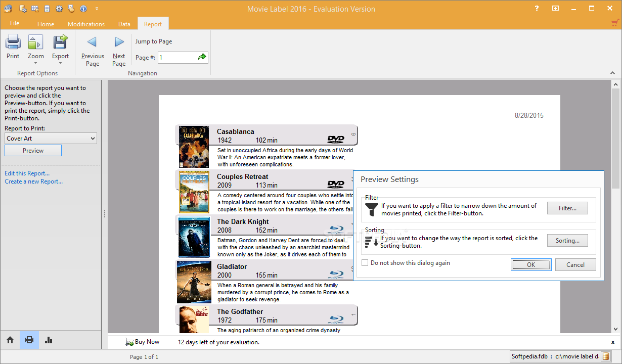
Task: Click the green jump-to-page arrow
Action: (x=202, y=57)
